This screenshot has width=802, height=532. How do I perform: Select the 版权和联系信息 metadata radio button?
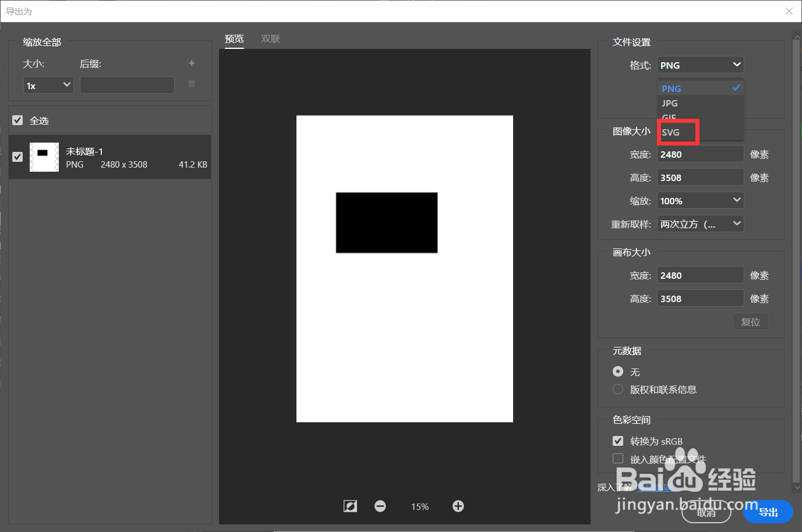click(x=617, y=389)
